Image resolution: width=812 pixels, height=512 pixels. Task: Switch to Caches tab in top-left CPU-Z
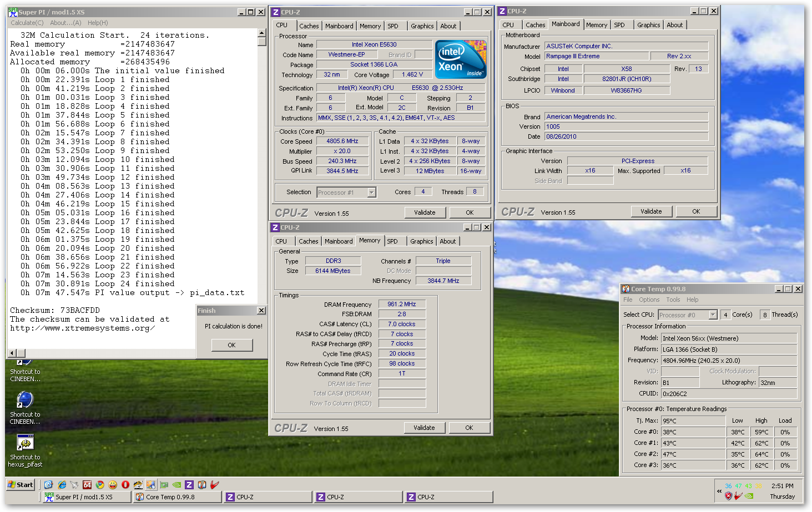point(309,26)
